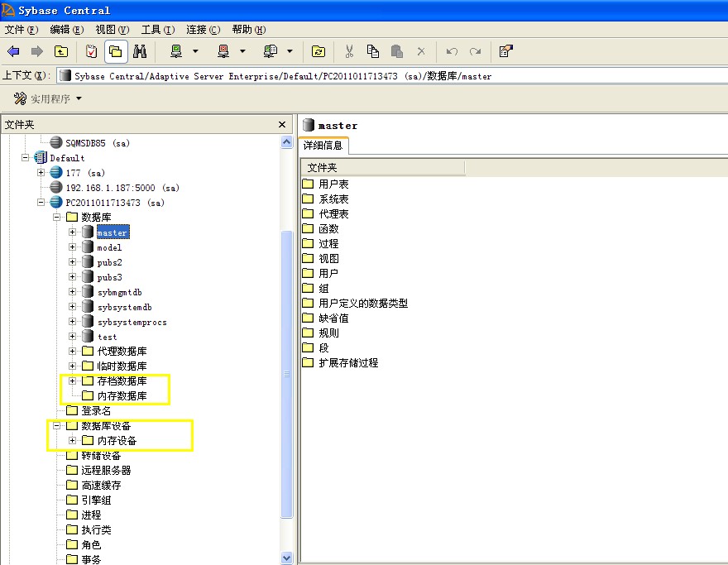This screenshot has height=565, width=728.
Task: Click the binoculars Find icon
Action: 140,51
